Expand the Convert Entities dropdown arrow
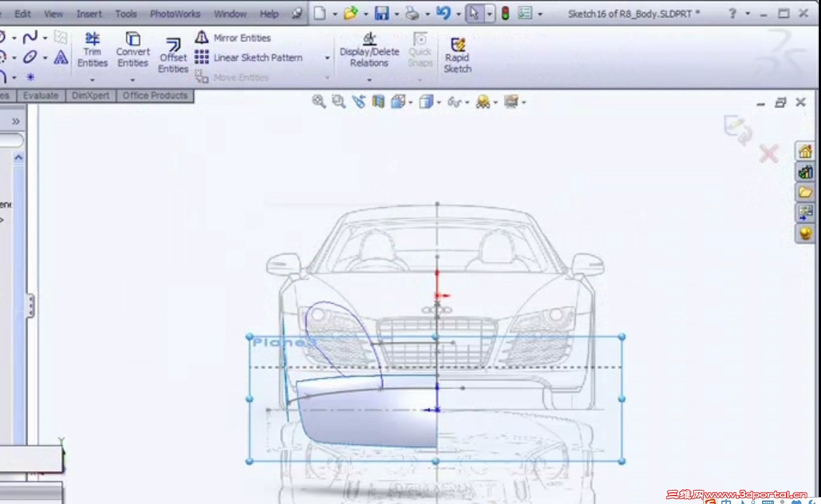 click(132, 80)
